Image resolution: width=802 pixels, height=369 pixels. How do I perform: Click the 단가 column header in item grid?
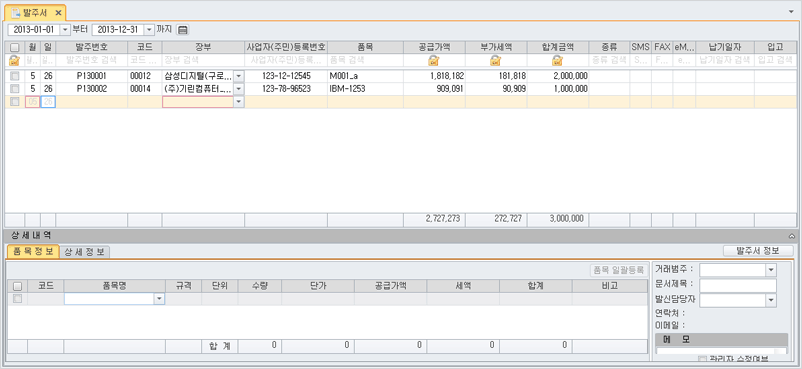318,286
